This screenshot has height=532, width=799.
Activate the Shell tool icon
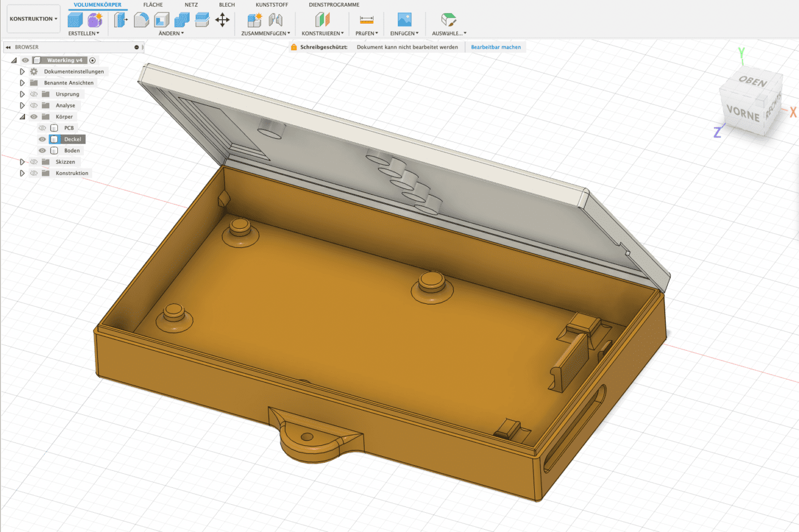tap(162, 20)
